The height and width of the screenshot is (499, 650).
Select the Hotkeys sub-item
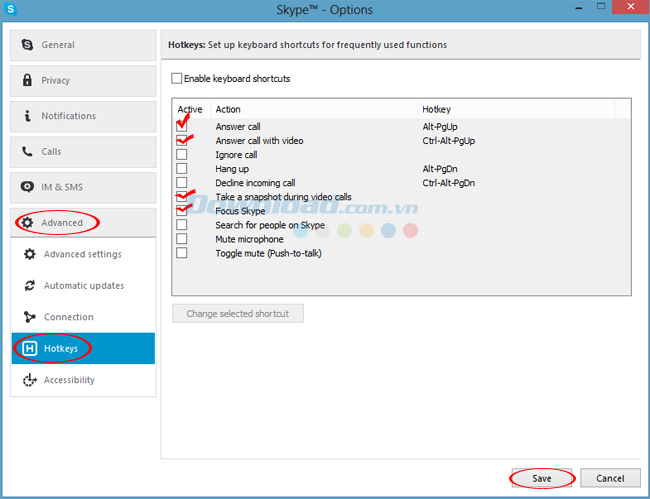tap(83, 348)
